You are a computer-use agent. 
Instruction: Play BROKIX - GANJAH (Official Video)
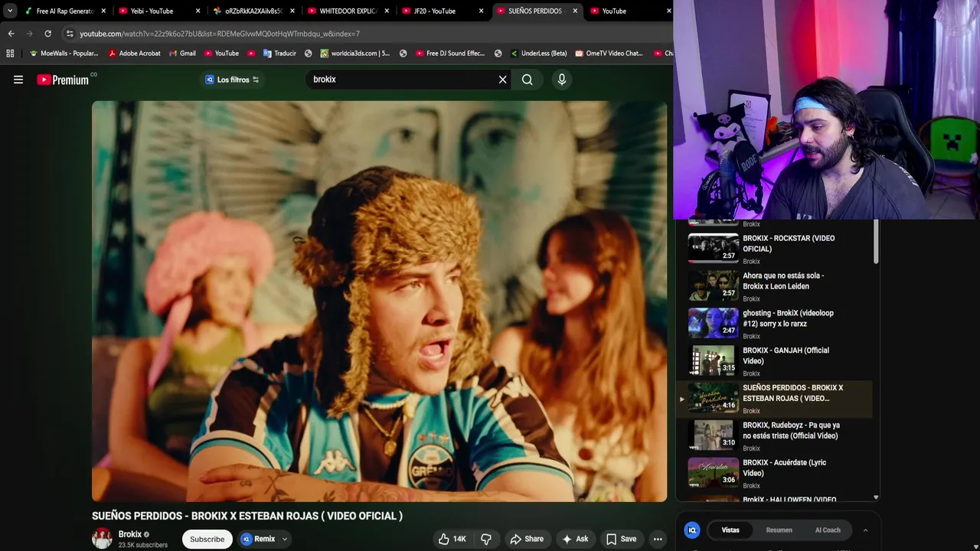[779, 362]
